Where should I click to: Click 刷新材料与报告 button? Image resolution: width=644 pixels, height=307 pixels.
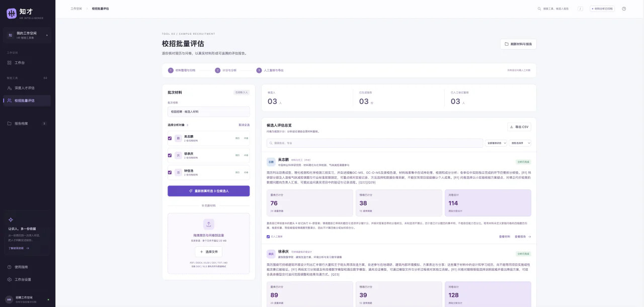[x=518, y=44]
